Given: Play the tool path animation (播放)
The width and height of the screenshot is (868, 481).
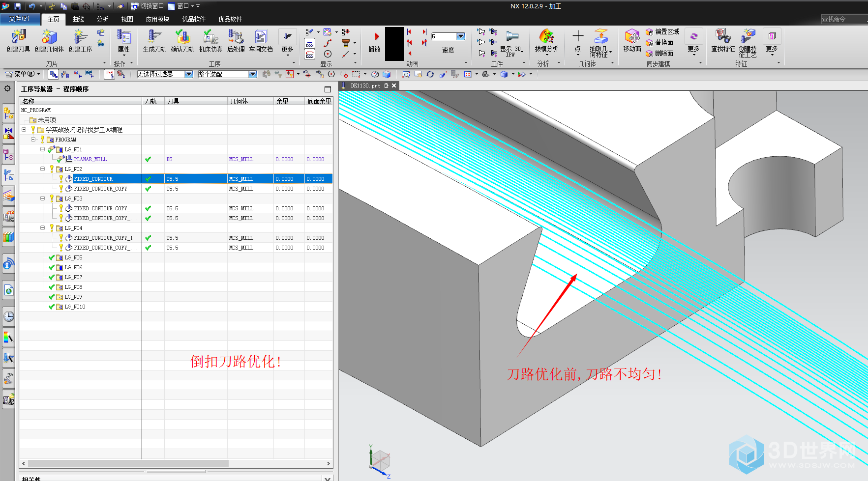Looking at the screenshot, I should click(x=375, y=41).
